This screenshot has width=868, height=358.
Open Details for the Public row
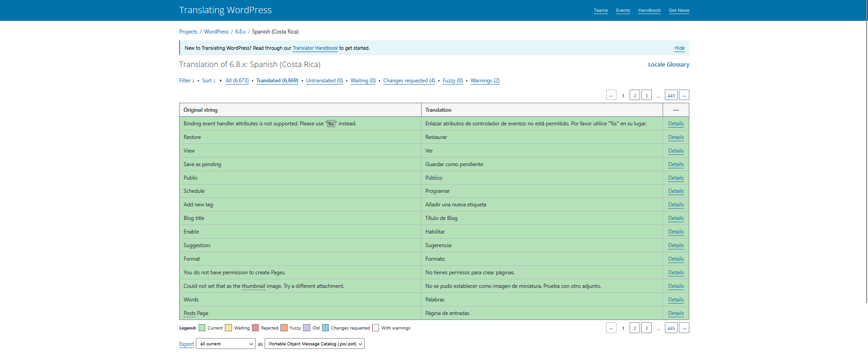tap(676, 178)
